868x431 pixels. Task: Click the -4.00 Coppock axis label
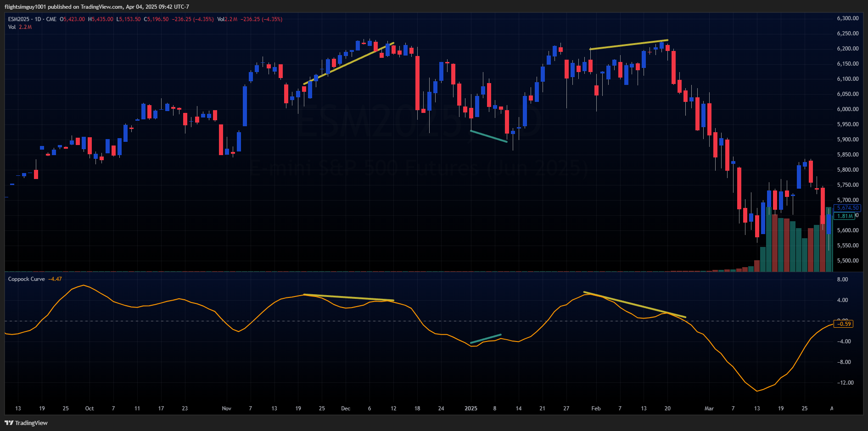click(x=843, y=341)
